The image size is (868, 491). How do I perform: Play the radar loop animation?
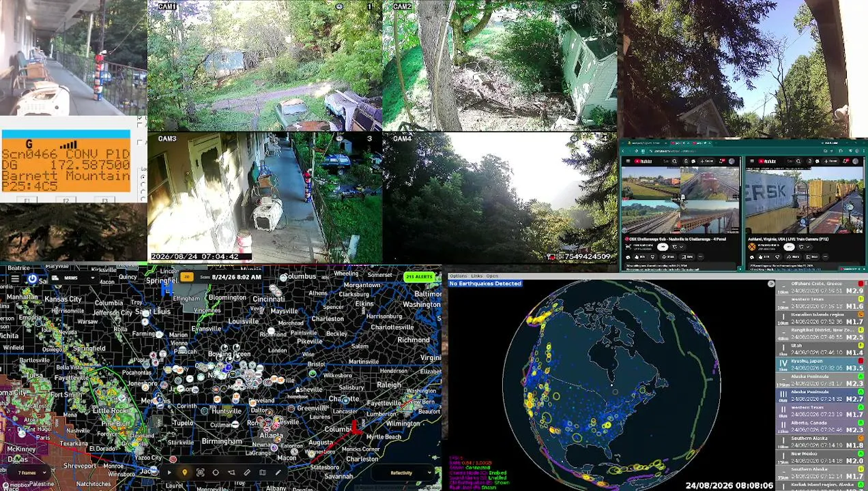click(x=169, y=473)
